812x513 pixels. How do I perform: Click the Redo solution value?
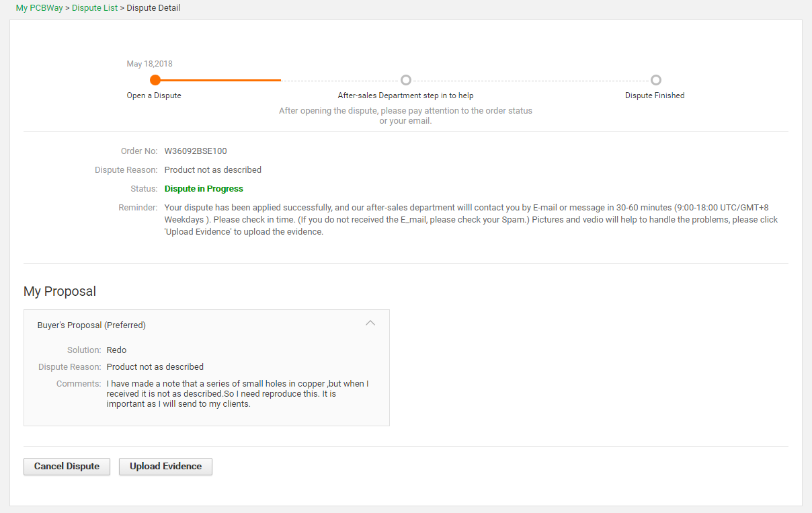click(x=116, y=350)
